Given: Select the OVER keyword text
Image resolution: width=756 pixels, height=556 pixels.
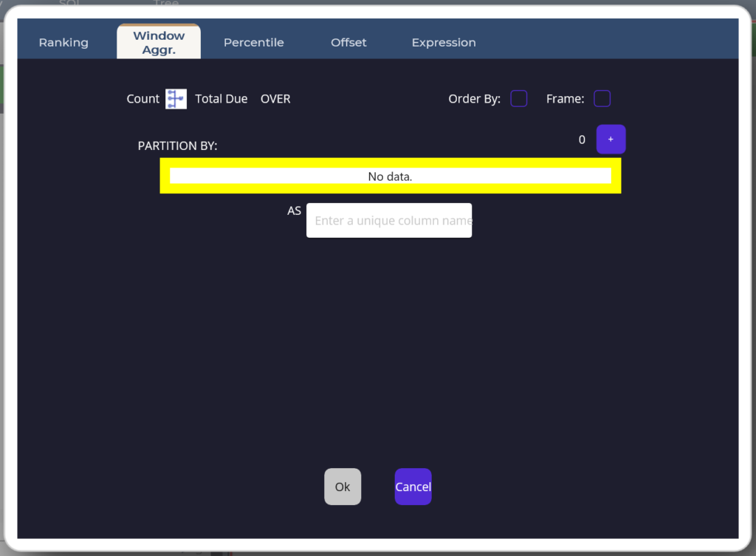Looking at the screenshot, I should coord(275,99).
